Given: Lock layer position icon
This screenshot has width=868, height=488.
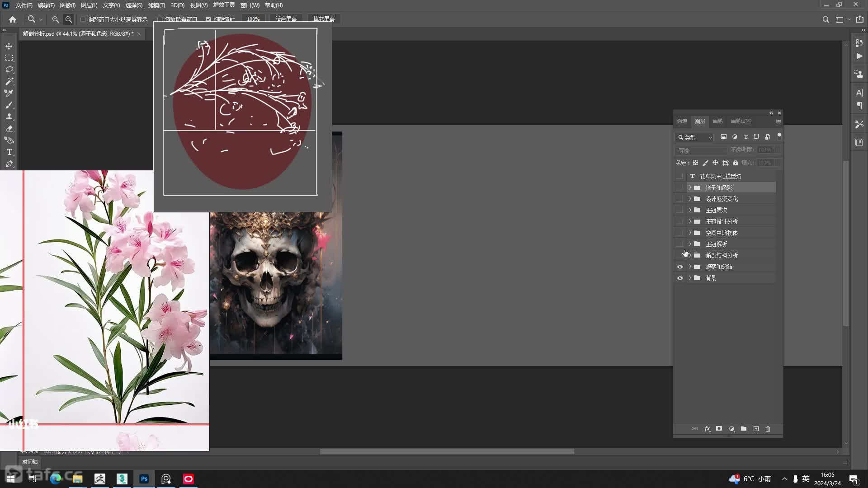Looking at the screenshot, I should click(x=715, y=163).
